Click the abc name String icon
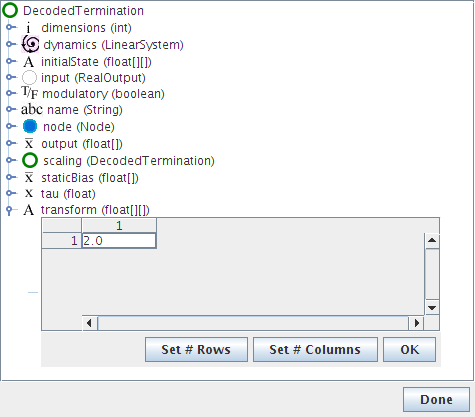 (x=32, y=109)
